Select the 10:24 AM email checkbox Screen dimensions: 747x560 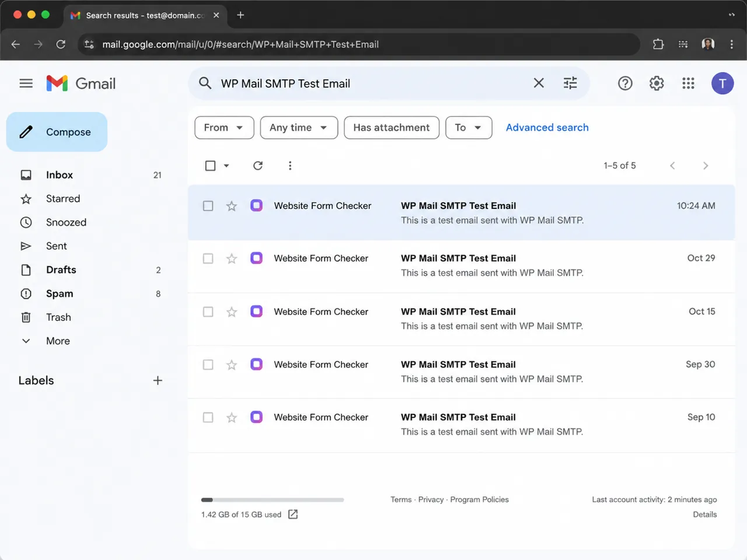tap(208, 206)
